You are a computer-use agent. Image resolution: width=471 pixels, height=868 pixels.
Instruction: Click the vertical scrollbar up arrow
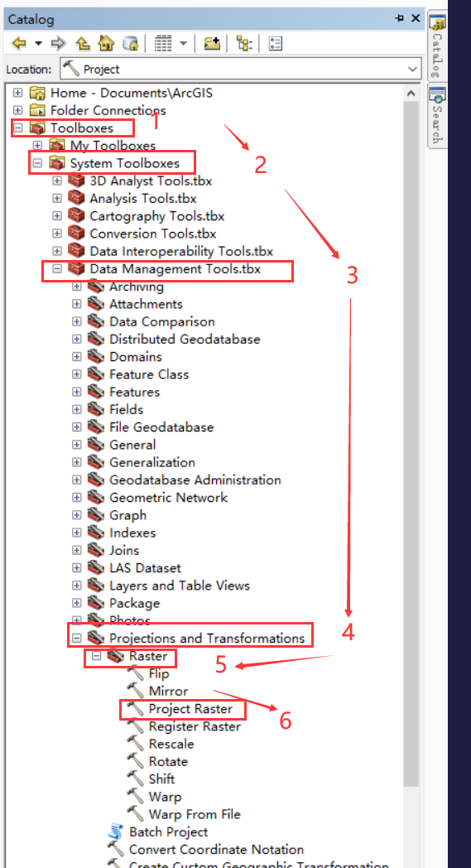coord(411,93)
